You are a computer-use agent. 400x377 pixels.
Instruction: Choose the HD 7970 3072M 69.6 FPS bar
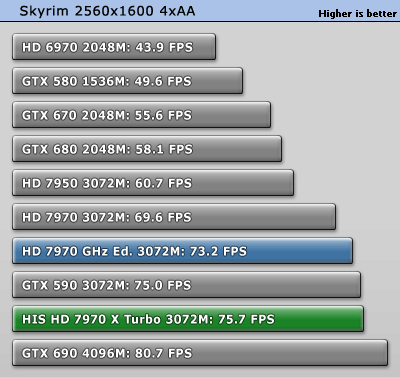[x=174, y=217]
